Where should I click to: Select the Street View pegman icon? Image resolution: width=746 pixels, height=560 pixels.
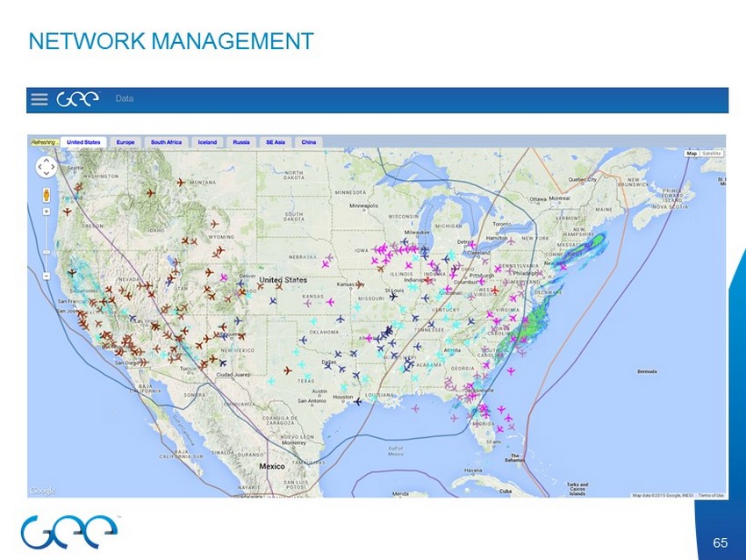46,194
